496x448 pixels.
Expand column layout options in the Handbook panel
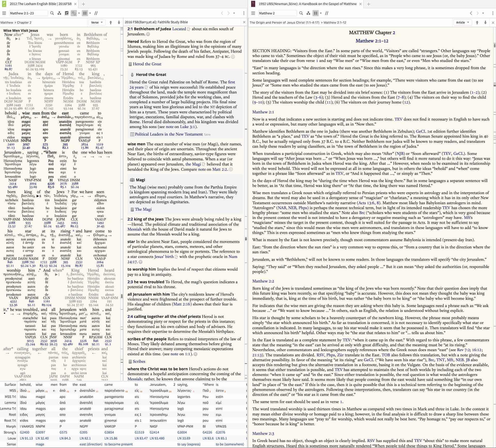(x=321, y=13)
